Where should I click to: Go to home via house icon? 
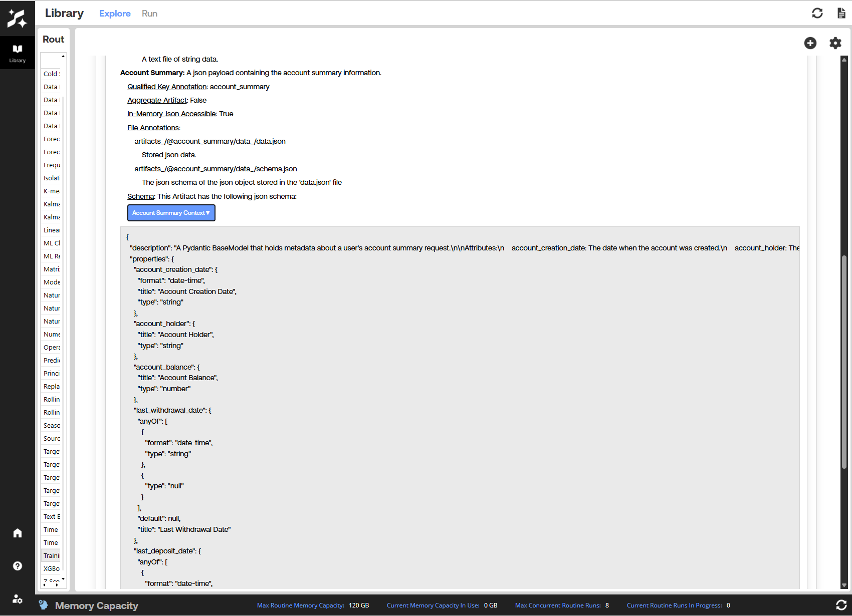[18, 533]
